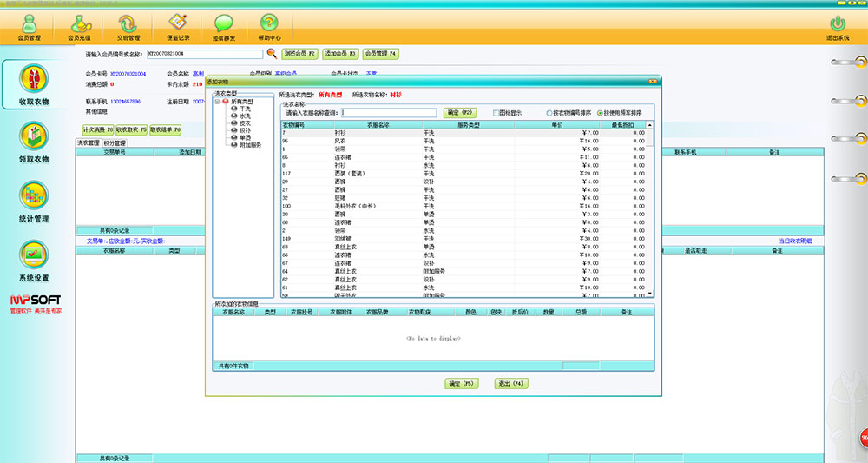
Task: Select the 按衣物编号排序 radio button
Action: pos(550,113)
